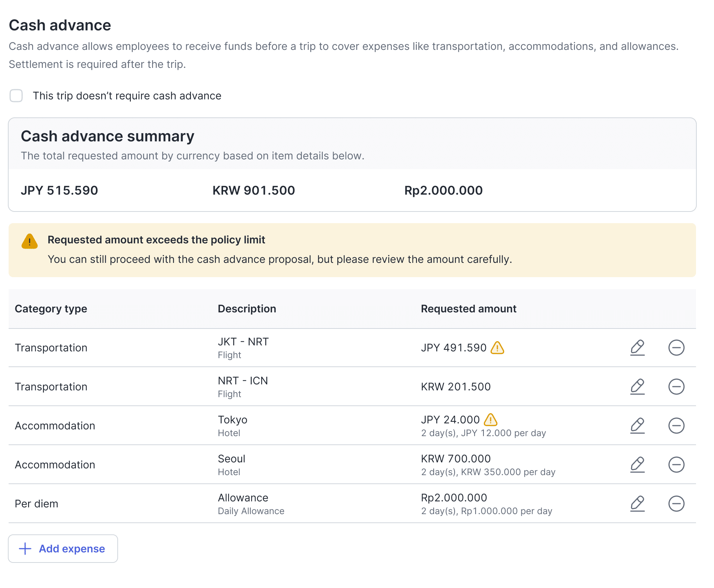The width and height of the screenshot is (714, 588).
Task: Remove the NRT - ICN flight row
Action: (x=676, y=387)
